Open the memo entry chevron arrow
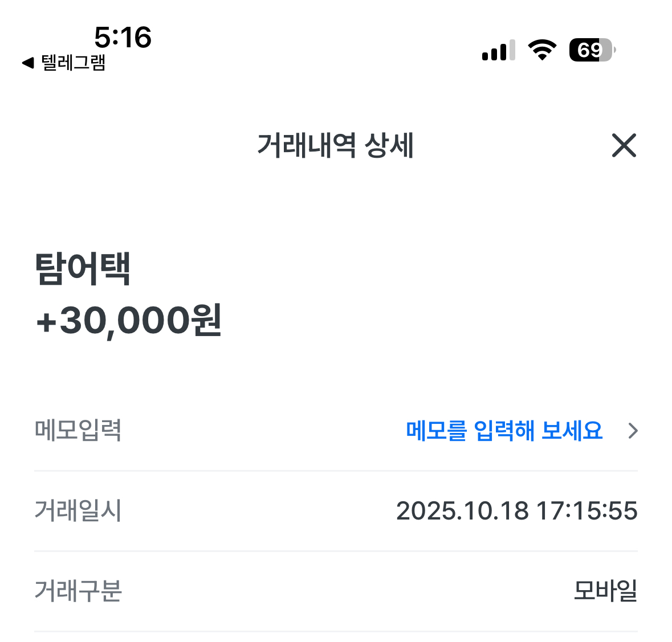Viewport: 672px width, 642px height. [x=632, y=431]
